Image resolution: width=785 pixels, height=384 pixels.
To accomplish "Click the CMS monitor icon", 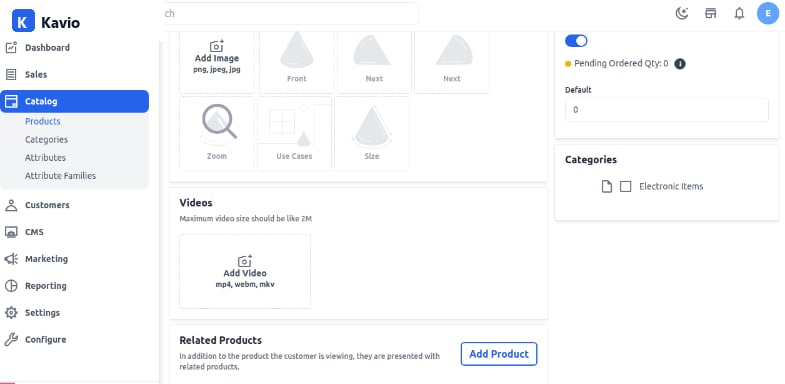I will [x=11, y=232].
